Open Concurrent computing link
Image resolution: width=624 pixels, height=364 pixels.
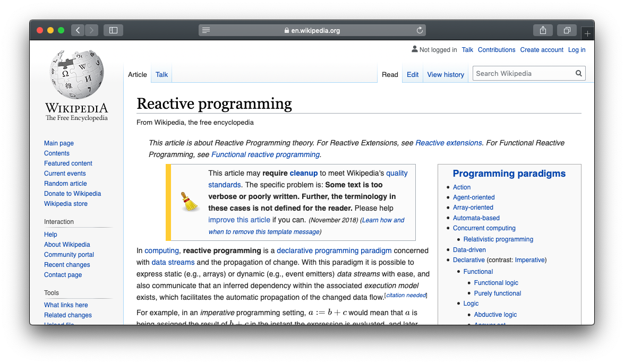point(484,228)
